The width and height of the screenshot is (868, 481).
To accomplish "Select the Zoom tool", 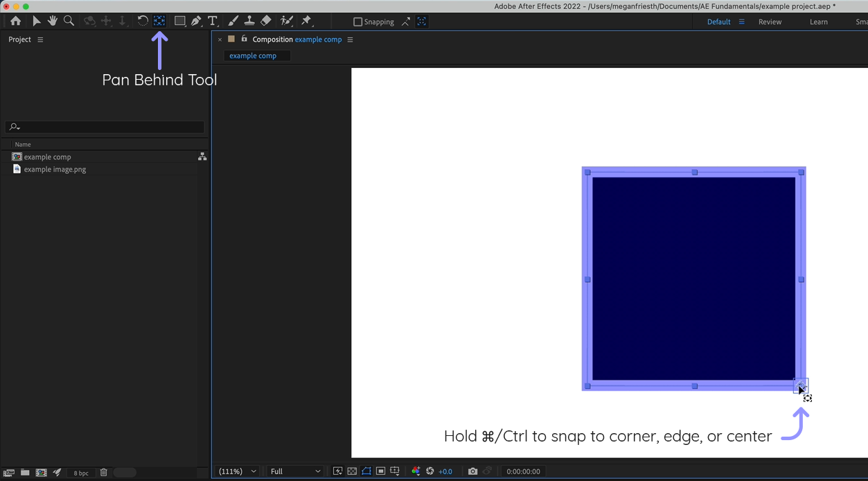I will [x=69, y=21].
